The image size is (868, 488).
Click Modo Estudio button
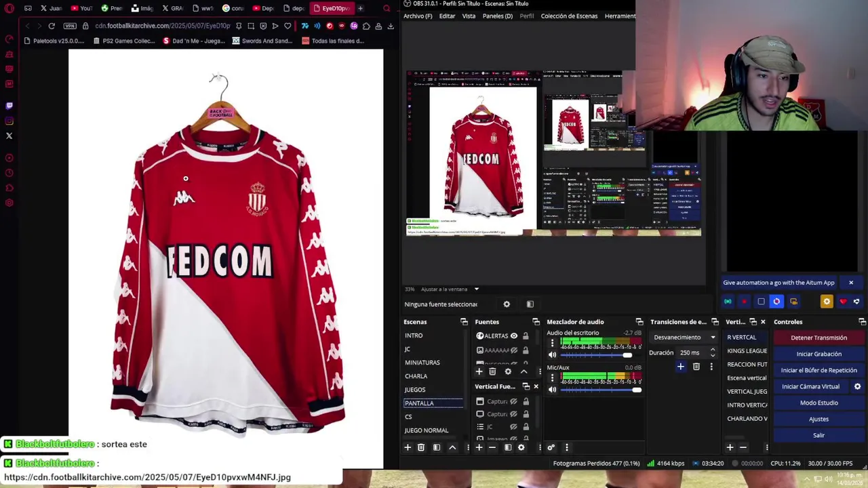pyautogui.click(x=818, y=403)
